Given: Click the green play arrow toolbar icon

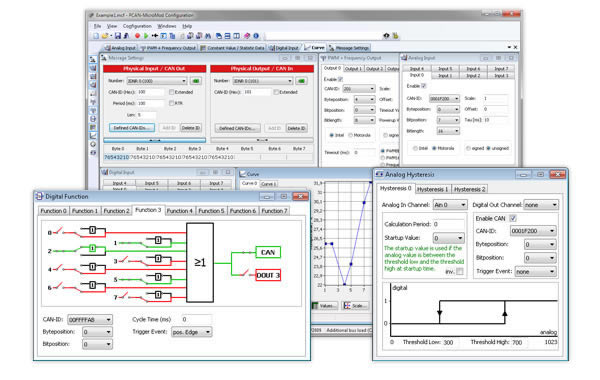Looking at the screenshot, I should point(146,36).
